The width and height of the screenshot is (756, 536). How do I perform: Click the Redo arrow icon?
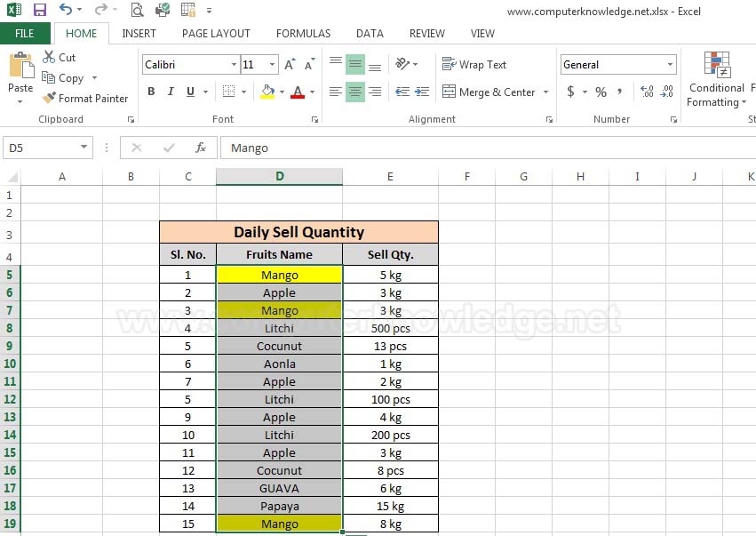[100, 9]
